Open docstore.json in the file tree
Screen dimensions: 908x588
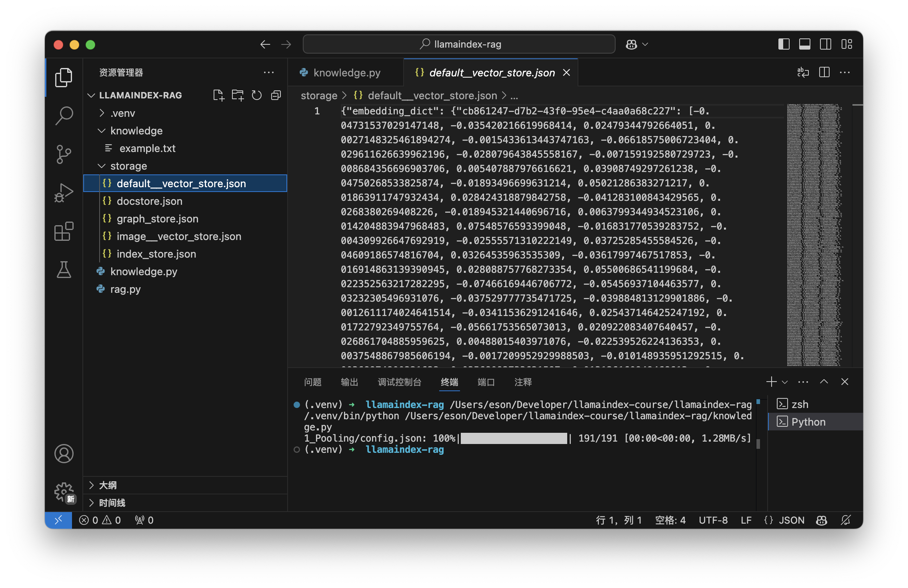[149, 201]
